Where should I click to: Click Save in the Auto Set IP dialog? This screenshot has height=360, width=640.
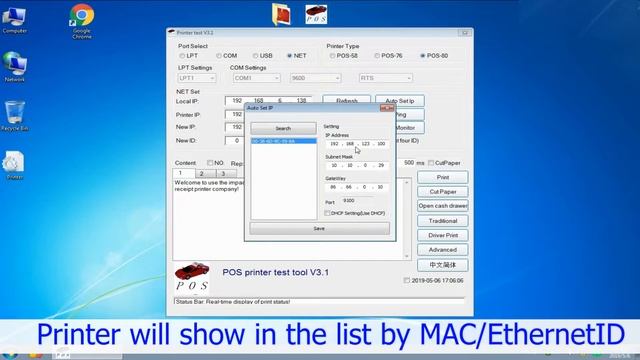coord(320,229)
